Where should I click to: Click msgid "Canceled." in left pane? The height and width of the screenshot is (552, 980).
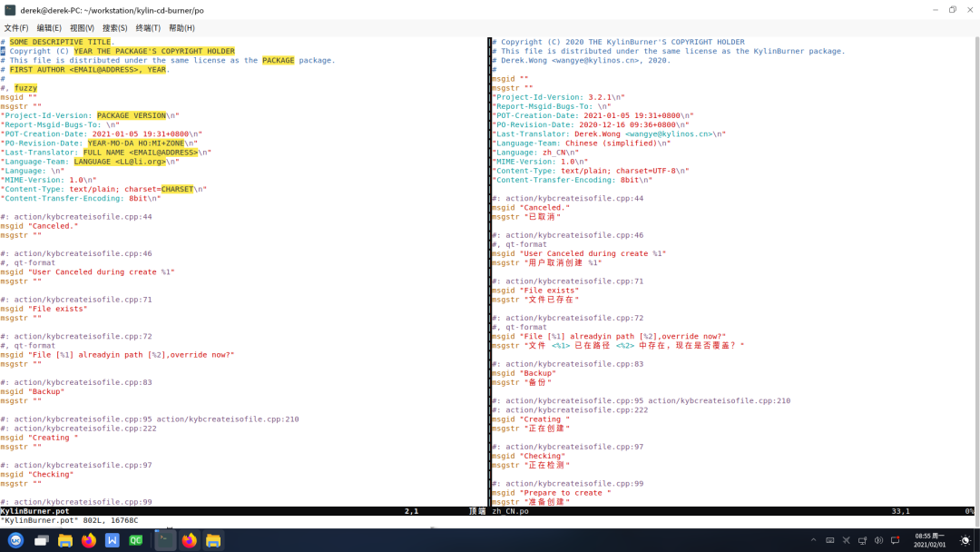[39, 226]
